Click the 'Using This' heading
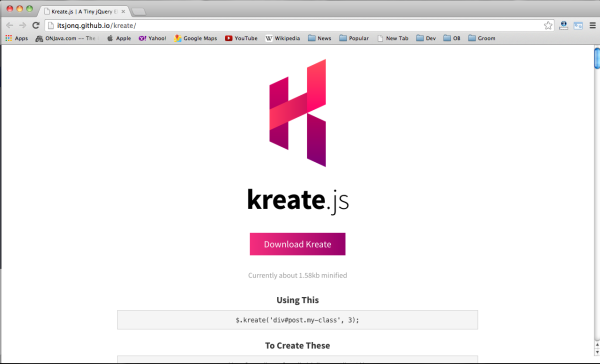The width and height of the screenshot is (600, 364). (x=297, y=300)
